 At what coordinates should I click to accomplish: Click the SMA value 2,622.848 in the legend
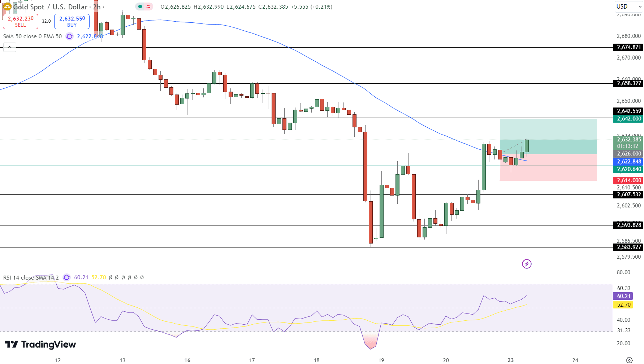(x=90, y=36)
